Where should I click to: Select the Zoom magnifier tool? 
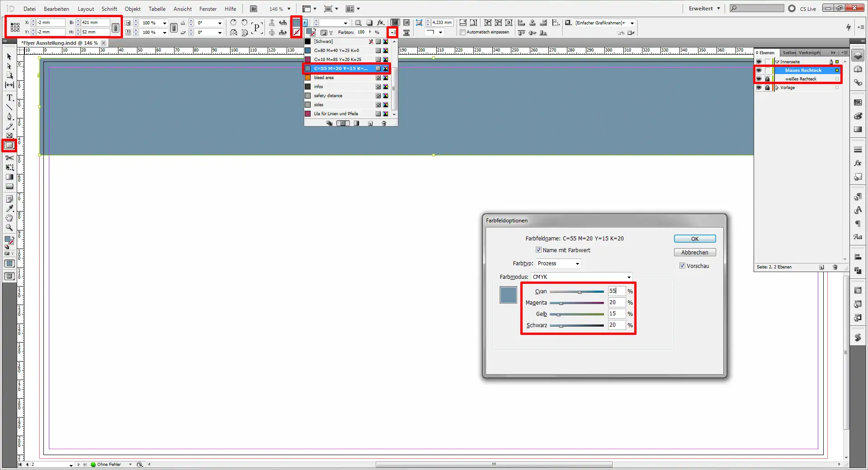(x=9, y=228)
